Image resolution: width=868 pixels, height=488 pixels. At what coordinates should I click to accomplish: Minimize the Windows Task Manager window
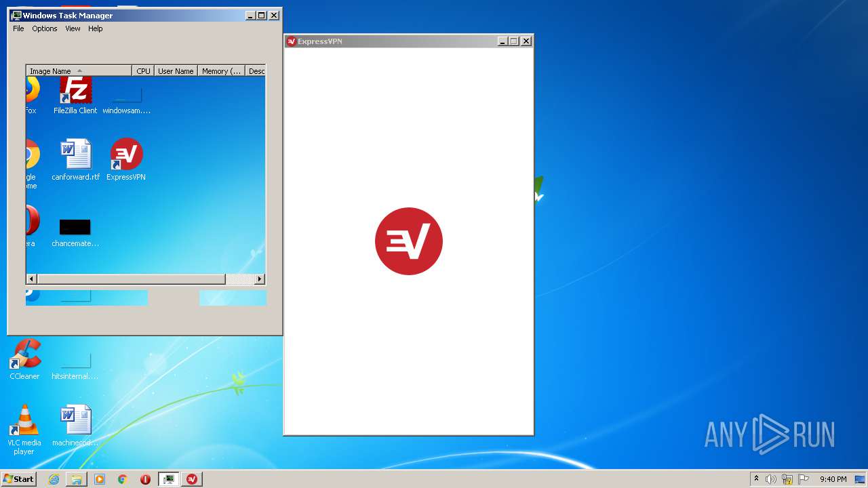(x=250, y=15)
